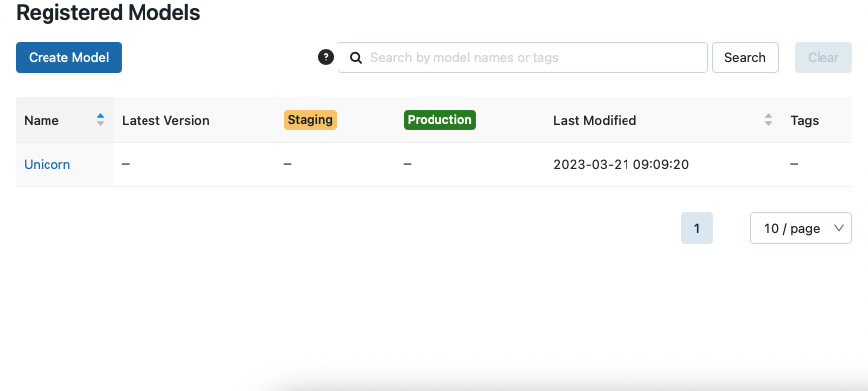Click the Create Model button
This screenshot has height=391, width=868.
click(68, 57)
